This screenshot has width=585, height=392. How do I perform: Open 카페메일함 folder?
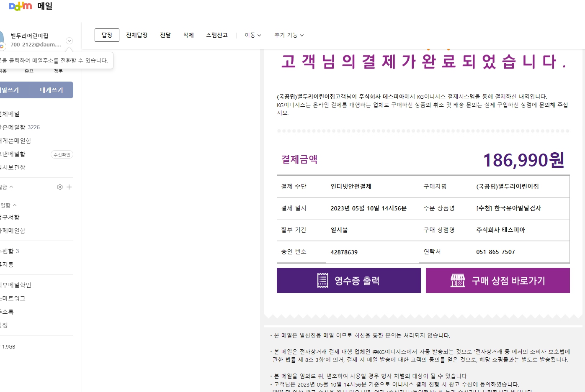pyautogui.click(x=12, y=231)
